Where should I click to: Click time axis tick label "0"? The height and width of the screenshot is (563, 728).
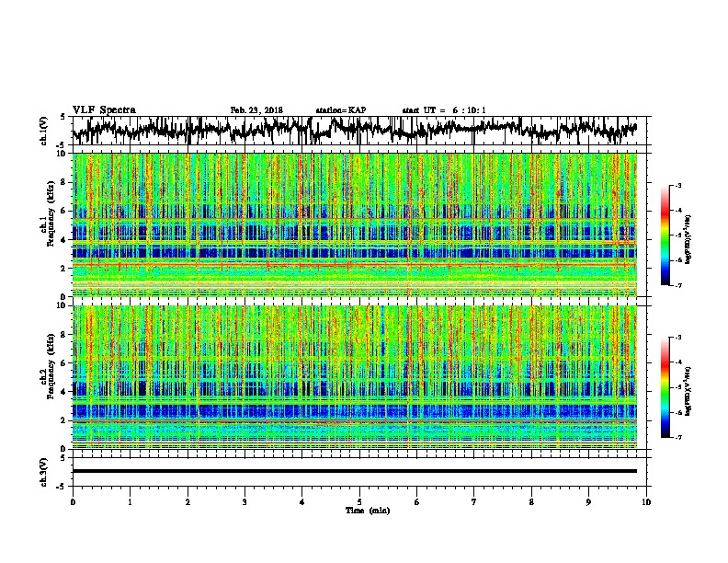click(x=73, y=502)
